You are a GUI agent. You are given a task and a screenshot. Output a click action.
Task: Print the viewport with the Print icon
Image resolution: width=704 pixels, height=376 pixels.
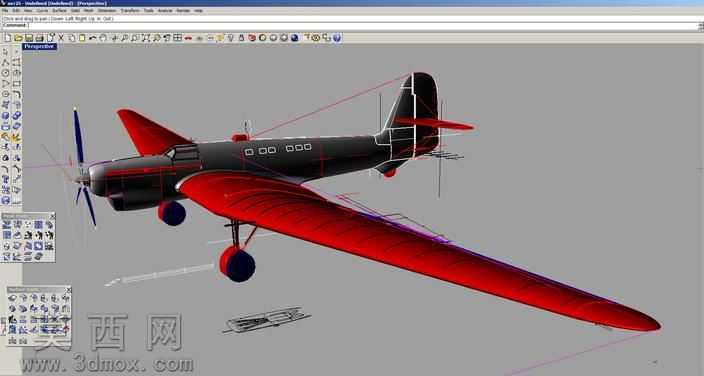point(40,38)
